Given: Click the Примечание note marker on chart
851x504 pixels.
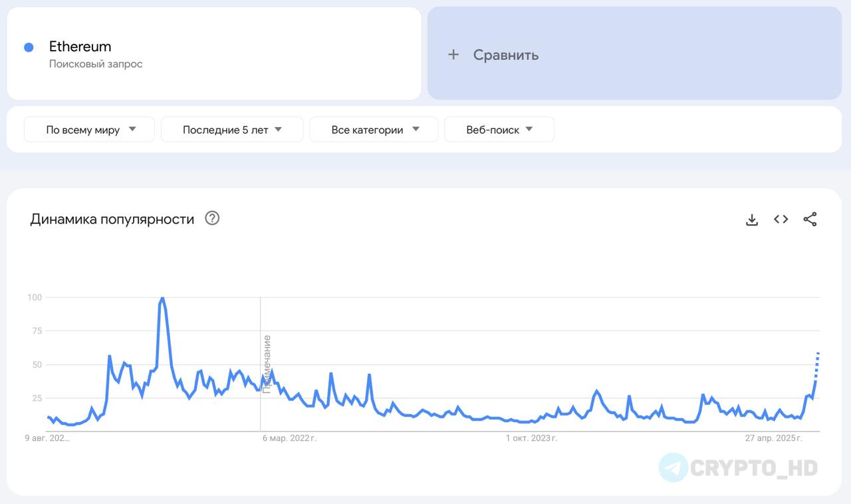Looking at the screenshot, I should [267, 364].
